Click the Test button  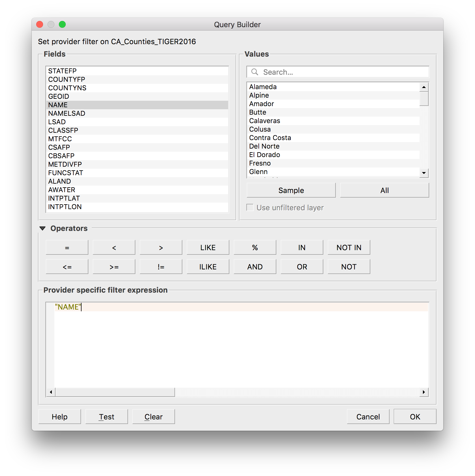coord(106,416)
